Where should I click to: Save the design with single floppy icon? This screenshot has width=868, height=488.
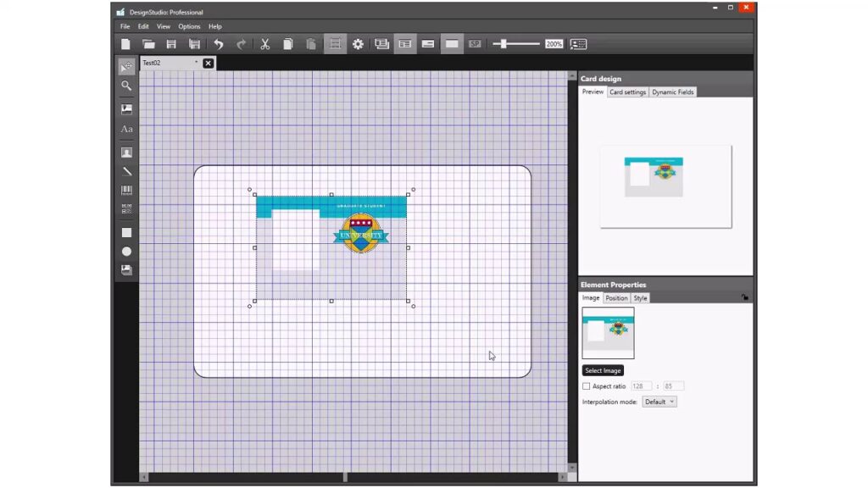(171, 44)
